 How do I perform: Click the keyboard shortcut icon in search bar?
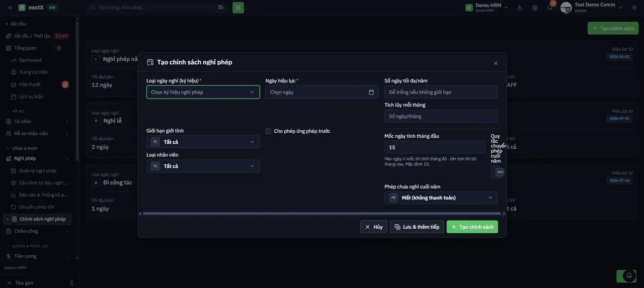[220, 7]
